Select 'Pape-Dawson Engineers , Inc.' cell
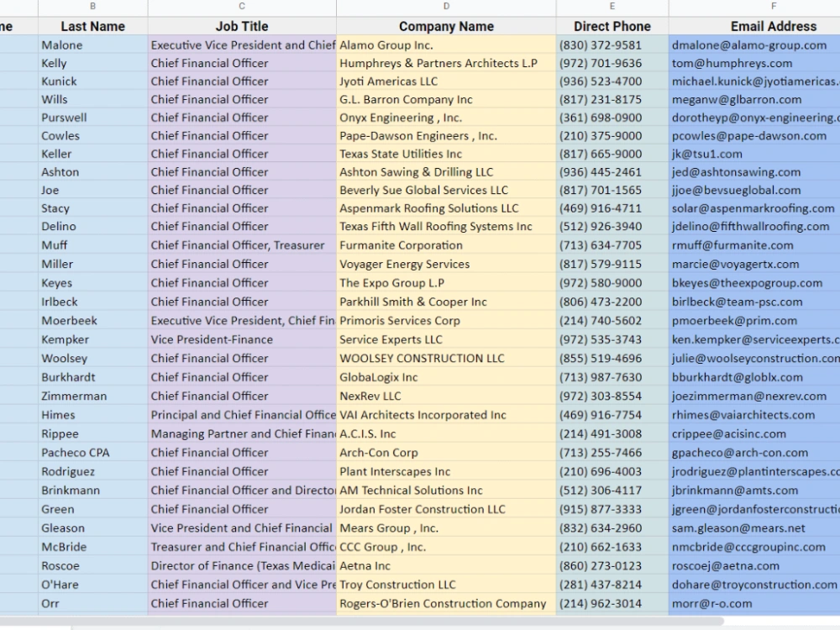 [x=446, y=136]
